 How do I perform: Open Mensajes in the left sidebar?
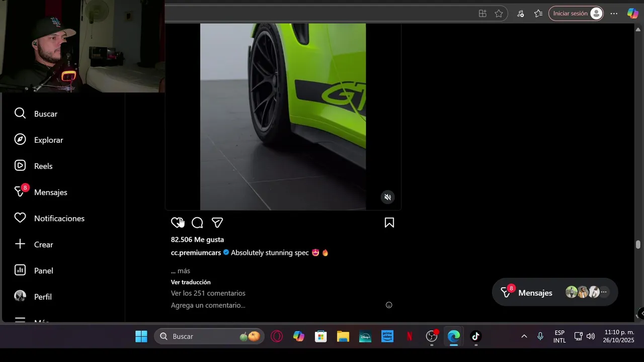tap(41, 192)
